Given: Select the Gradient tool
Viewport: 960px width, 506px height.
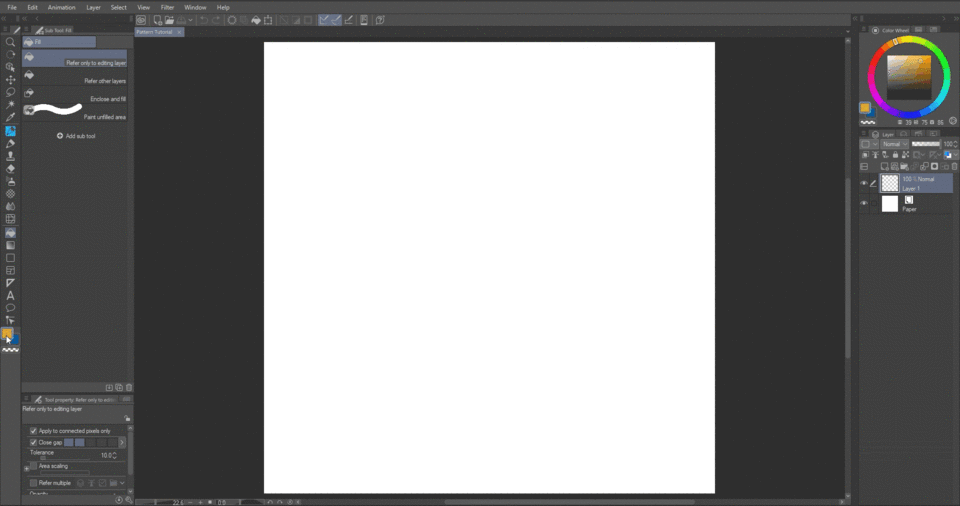Looking at the screenshot, I should coord(10,245).
